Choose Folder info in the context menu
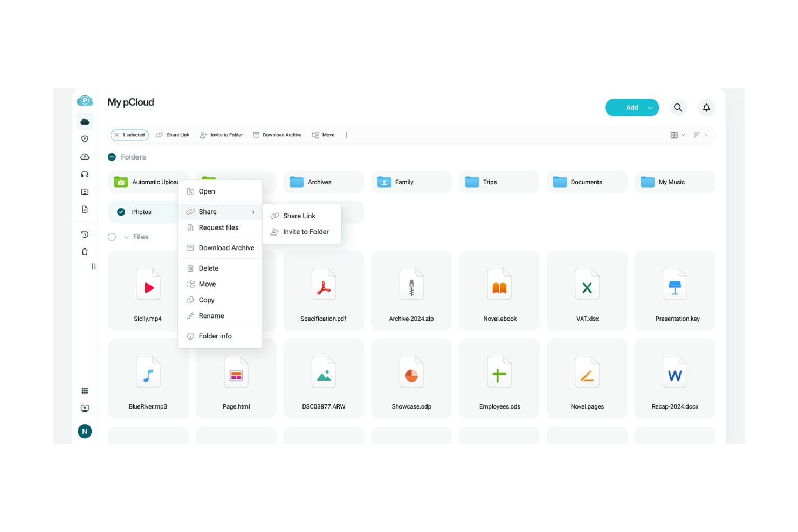Viewport: 798px width, 532px height. coord(220,336)
